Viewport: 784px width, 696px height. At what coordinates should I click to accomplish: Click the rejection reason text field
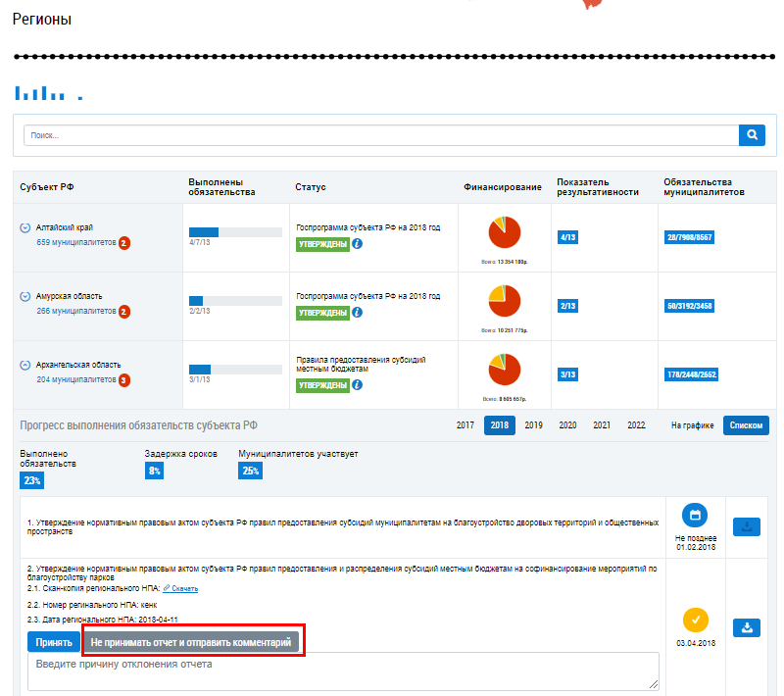coord(343,671)
